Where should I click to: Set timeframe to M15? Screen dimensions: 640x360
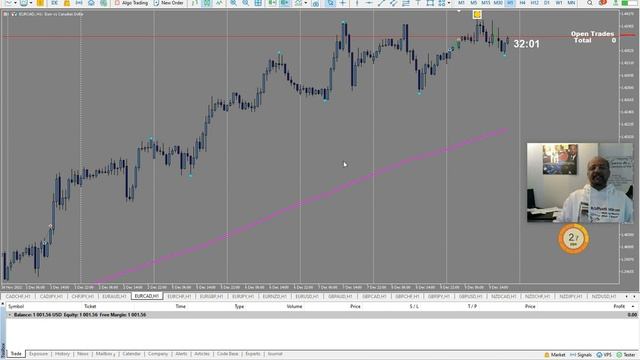[x=486, y=3]
